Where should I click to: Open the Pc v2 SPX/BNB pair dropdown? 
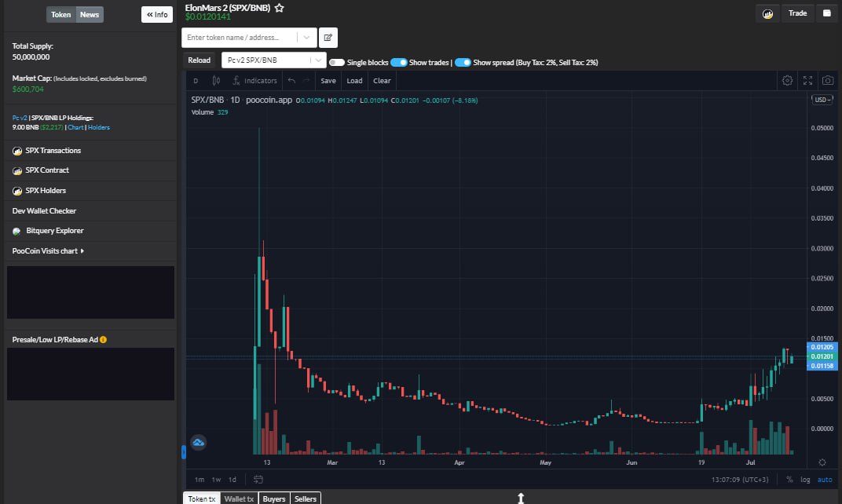[x=273, y=60]
